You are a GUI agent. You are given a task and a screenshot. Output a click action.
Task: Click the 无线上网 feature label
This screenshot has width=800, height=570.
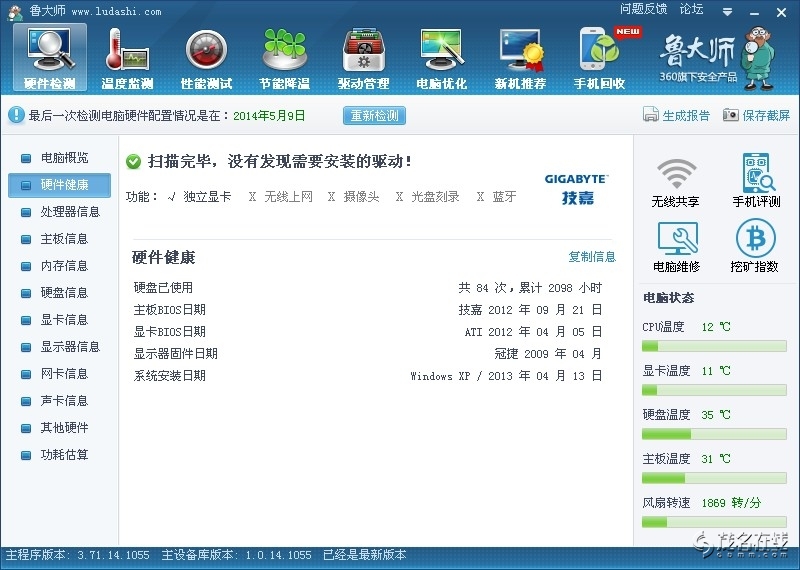(x=288, y=196)
